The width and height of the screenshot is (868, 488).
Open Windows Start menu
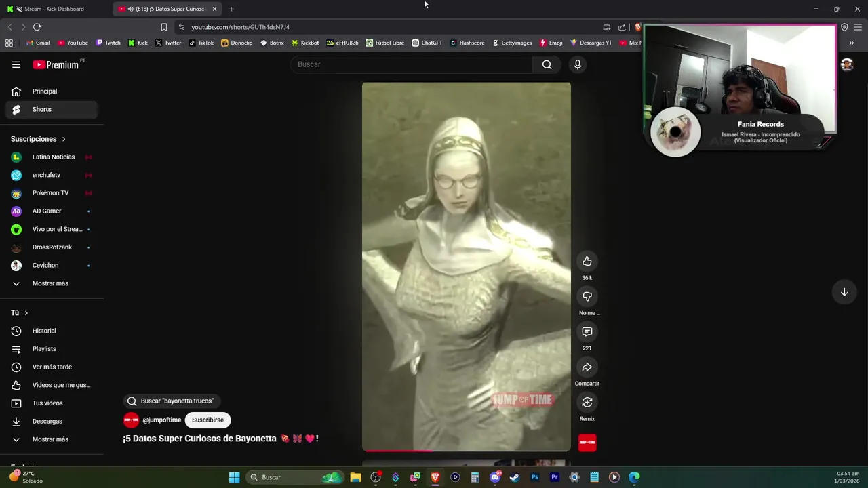[234, 477]
